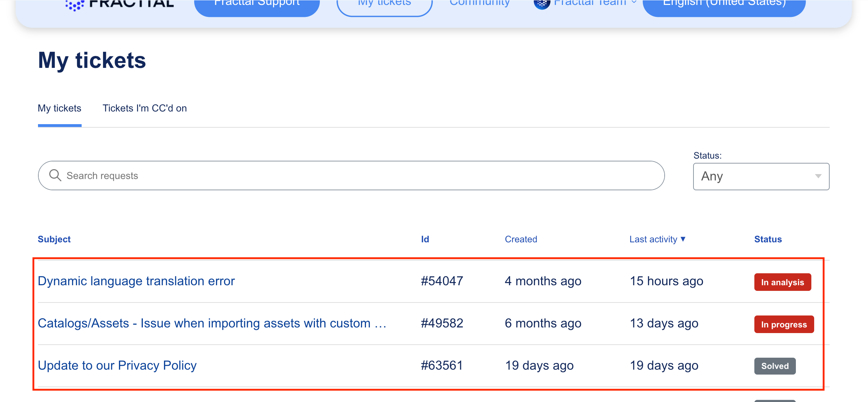Screen dimensions: 868x402
Task: Click the 13 days ago activity cell
Action: pyautogui.click(x=664, y=323)
